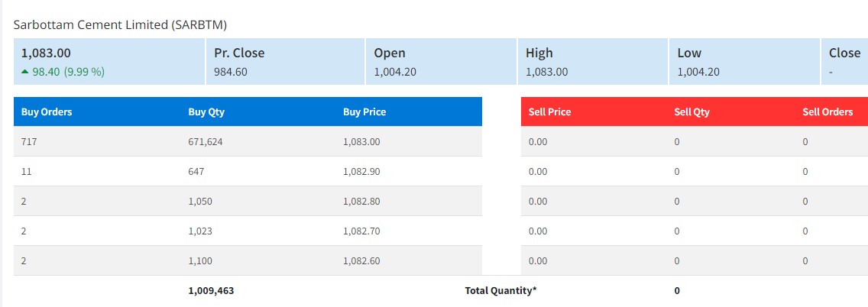Click the Sell Qty column header
868x307 pixels.
[x=691, y=111]
